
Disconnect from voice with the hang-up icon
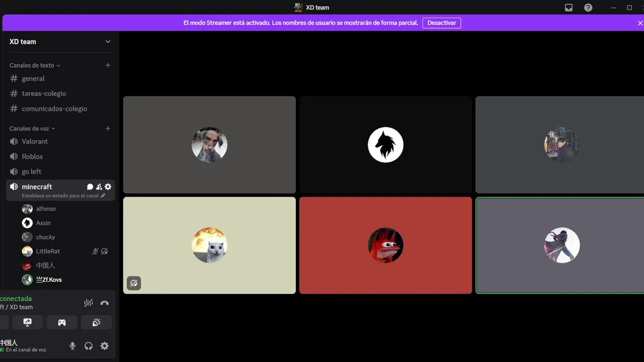point(105,303)
